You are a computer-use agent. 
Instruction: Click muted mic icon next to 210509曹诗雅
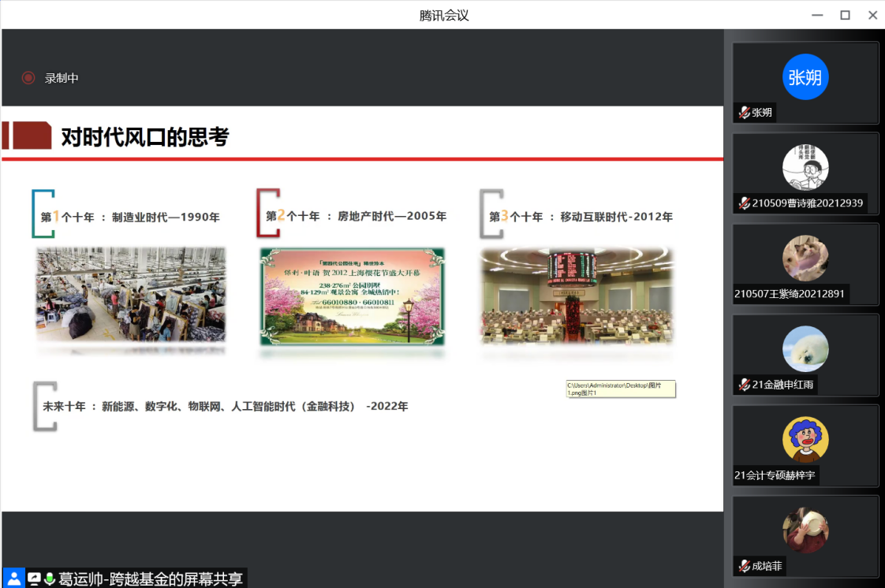point(743,203)
